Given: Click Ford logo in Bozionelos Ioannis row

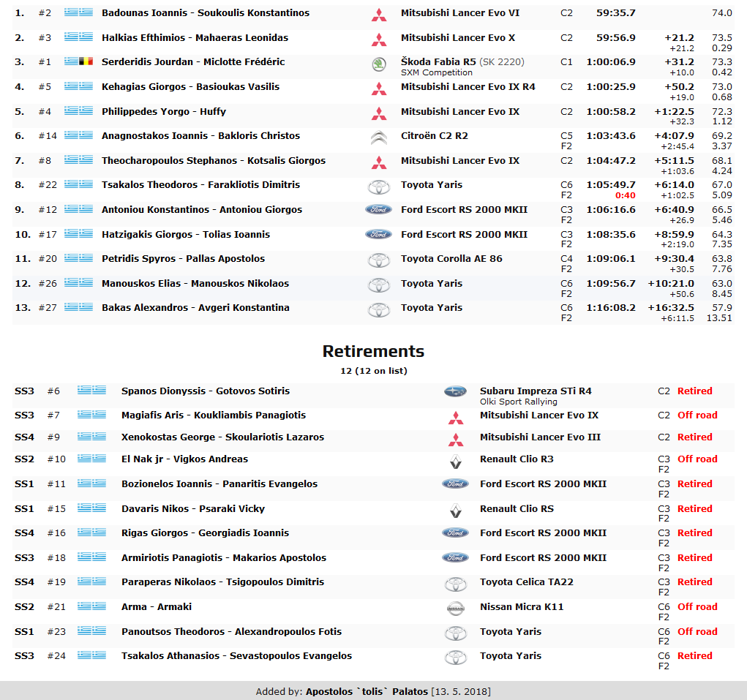Looking at the screenshot, I should (455, 483).
